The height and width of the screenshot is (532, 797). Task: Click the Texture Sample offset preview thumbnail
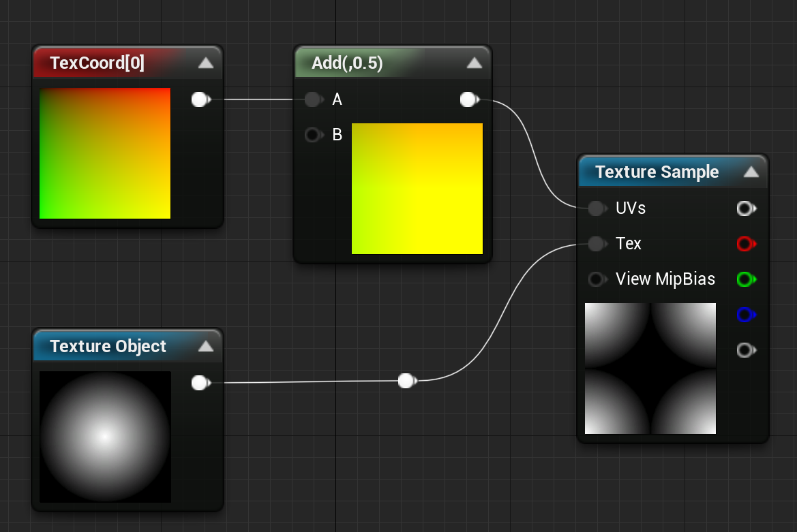click(650, 369)
